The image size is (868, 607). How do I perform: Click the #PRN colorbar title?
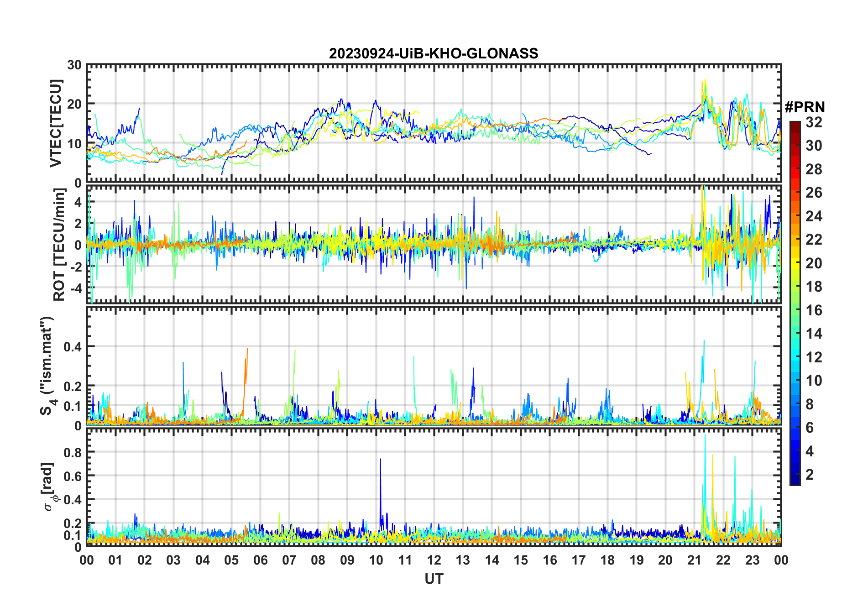[805, 107]
